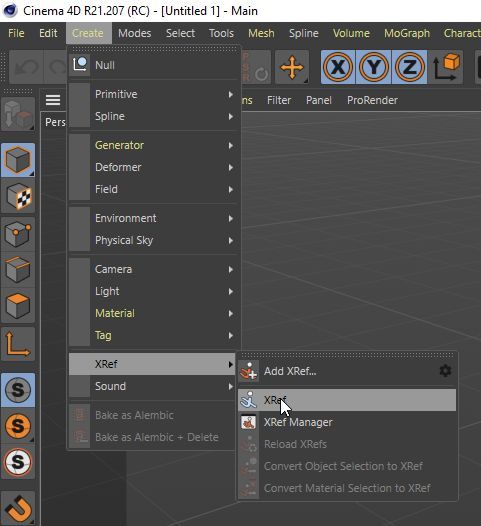Open the Volume menu
This screenshot has height=526, width=481.
click(x=351, y=33)
